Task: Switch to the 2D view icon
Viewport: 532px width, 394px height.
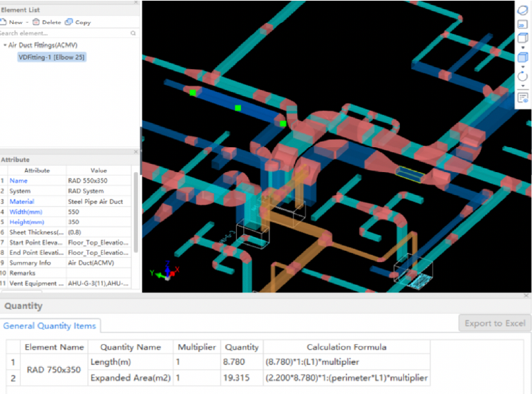Action: pos(522,24)
